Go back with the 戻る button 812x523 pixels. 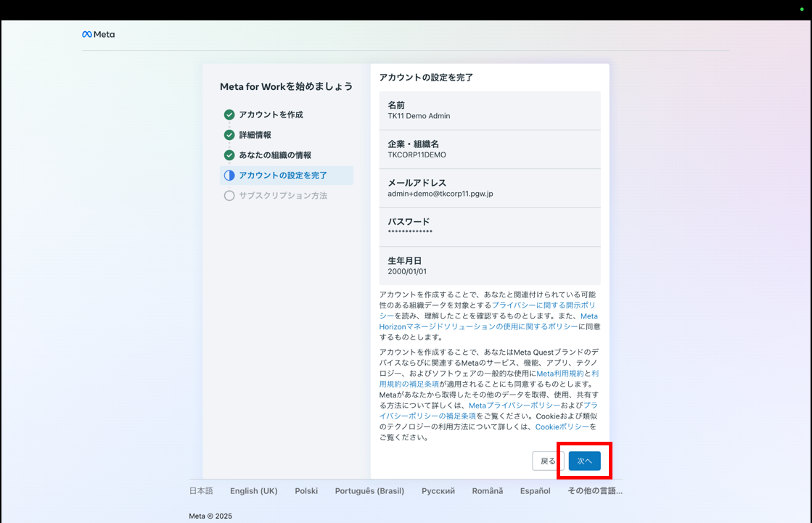pyautogui.click(x=548, y=461)
